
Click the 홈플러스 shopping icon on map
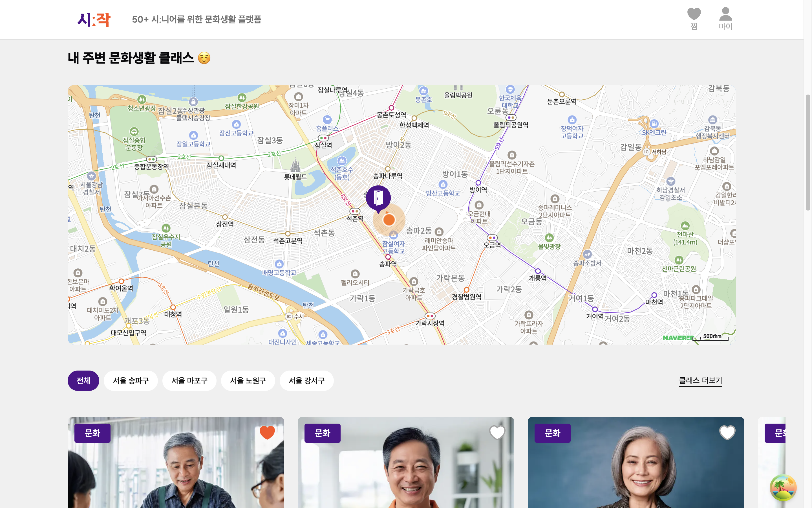pos(327,119)
